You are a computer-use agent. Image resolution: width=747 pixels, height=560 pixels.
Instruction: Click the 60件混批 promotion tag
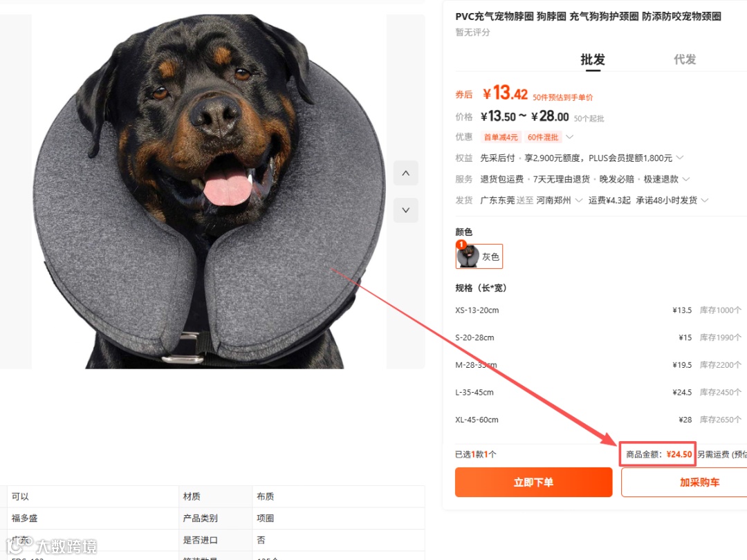tap(543, 137)
